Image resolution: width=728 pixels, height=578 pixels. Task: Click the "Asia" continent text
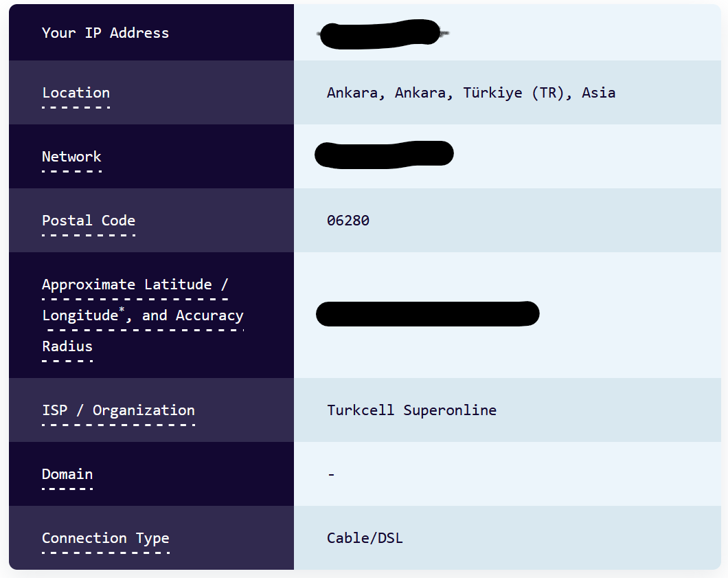598,93
